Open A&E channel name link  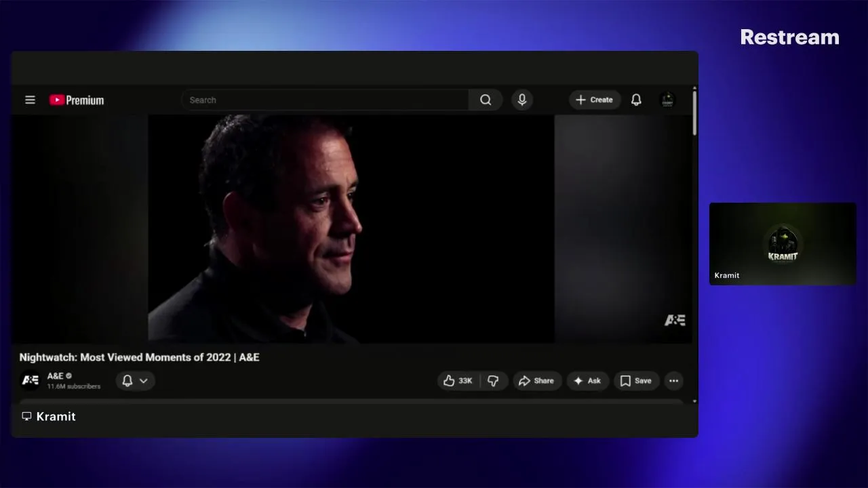coord(55,375)
